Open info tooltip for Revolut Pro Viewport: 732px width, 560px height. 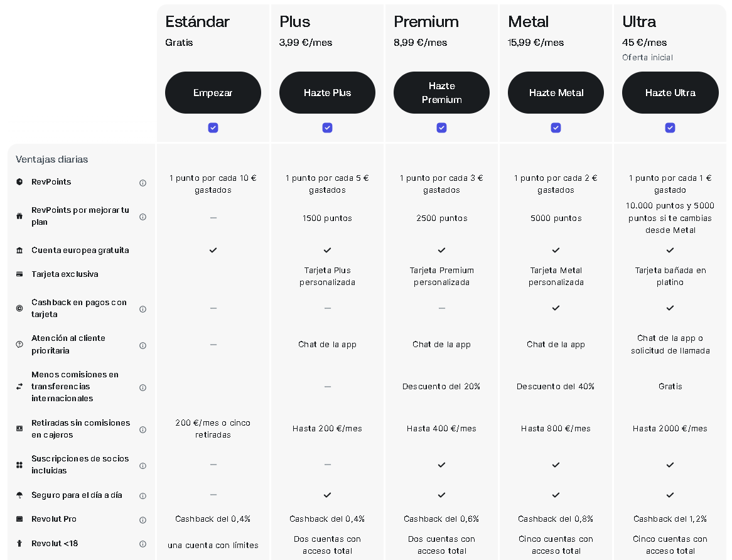click(x=143, y=520)
